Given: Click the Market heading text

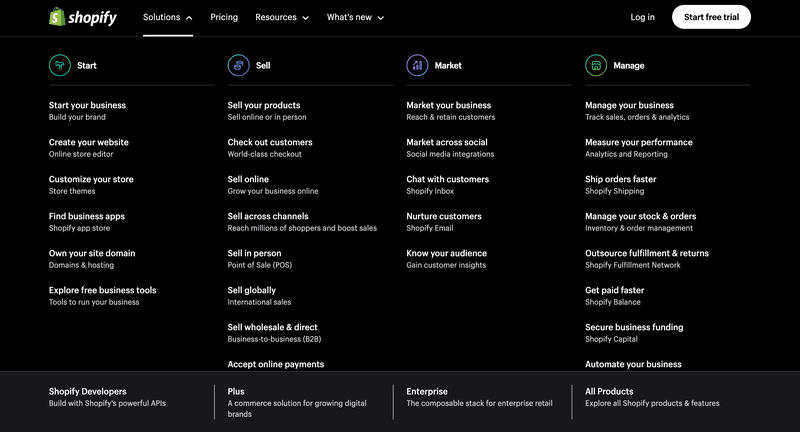Looking at the screenshot, I should [448, 65].
